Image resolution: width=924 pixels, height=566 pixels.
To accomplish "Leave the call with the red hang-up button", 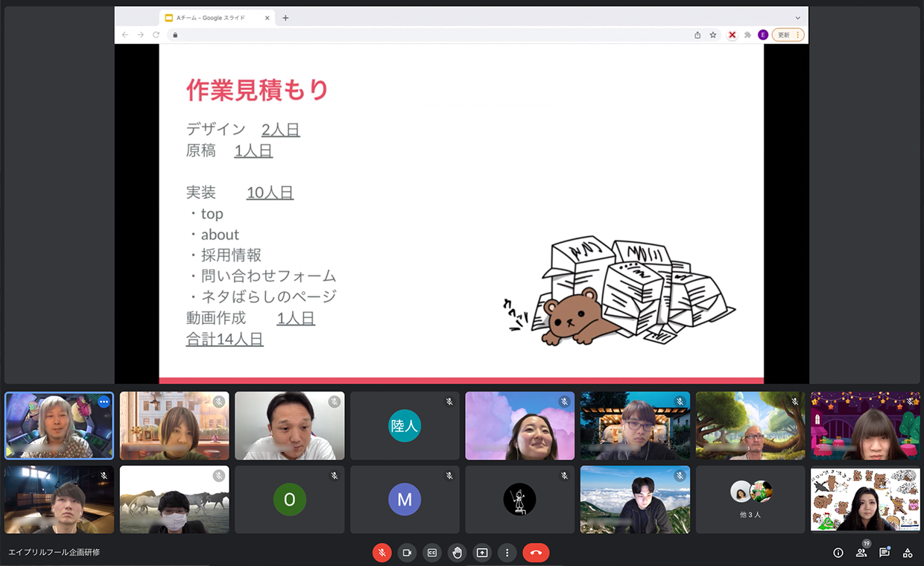I will [536, 553].
